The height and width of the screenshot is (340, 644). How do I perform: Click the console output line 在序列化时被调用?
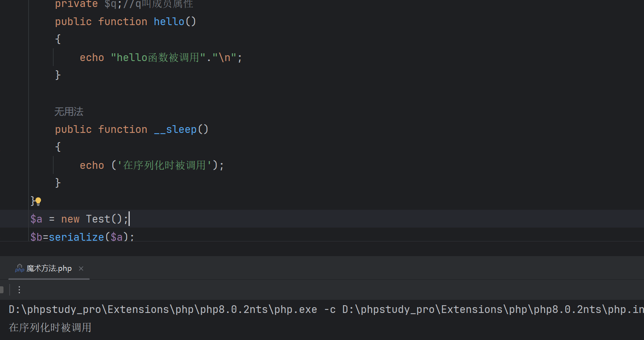point(50,328)
